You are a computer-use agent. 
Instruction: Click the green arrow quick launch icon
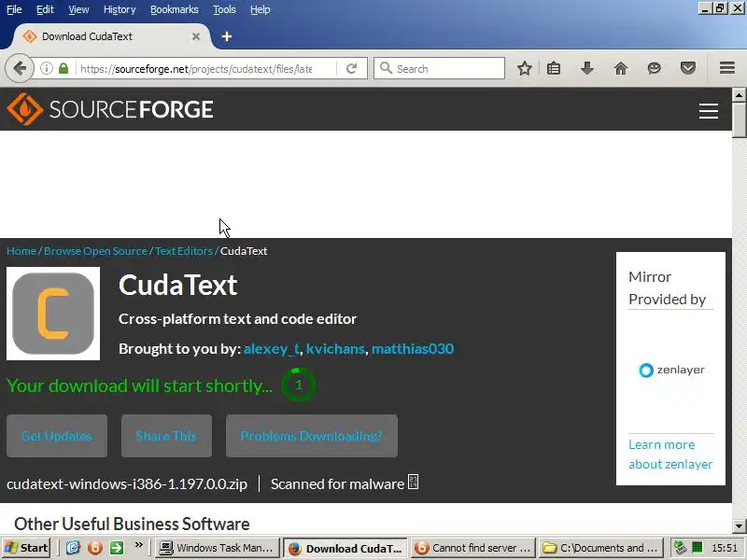(x=117, y=548)
